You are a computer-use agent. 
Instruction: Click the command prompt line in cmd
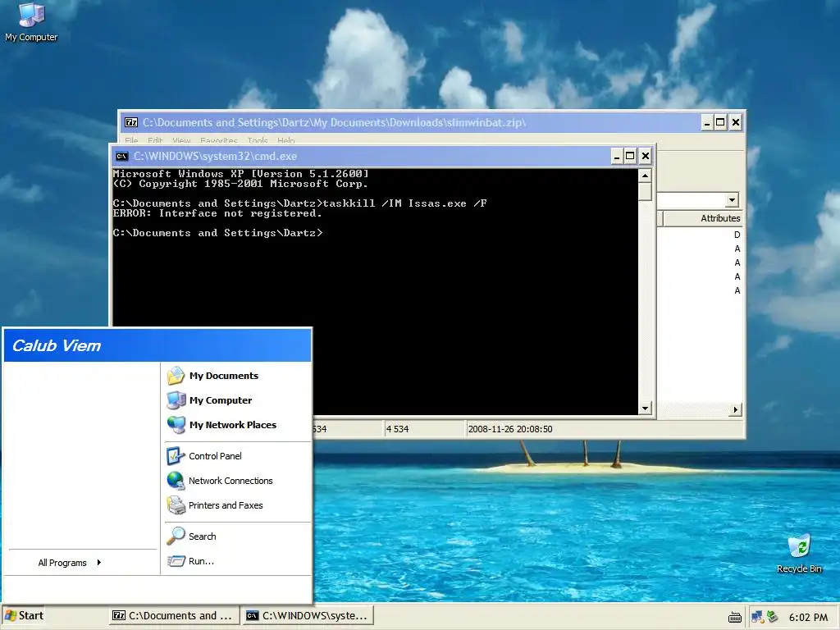pos(217,233)
